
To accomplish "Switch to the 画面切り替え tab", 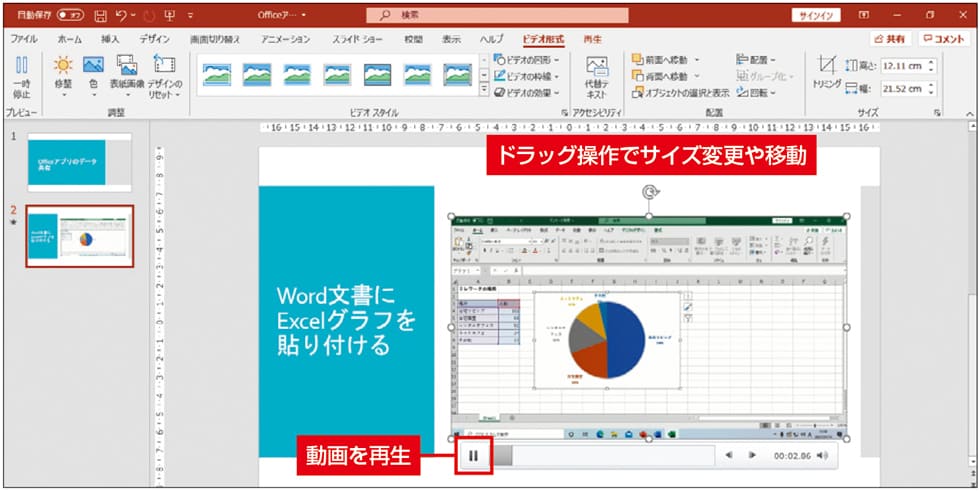I will tap(215, 39).
